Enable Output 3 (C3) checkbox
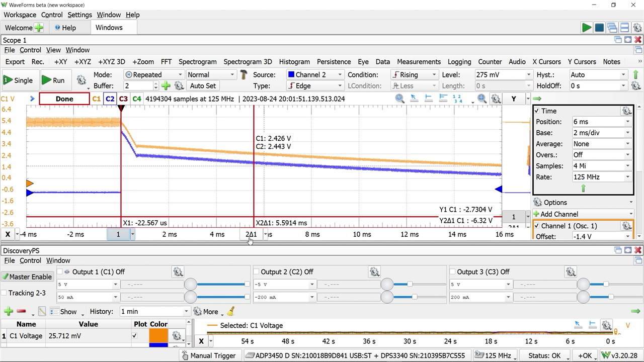This screenshot has width=644, height=362. coord(452,272)
